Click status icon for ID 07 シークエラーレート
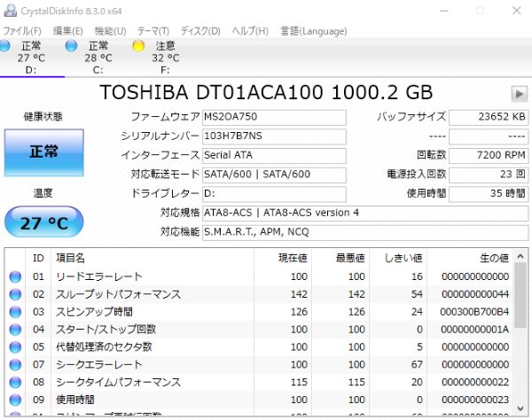 (15, 365)
